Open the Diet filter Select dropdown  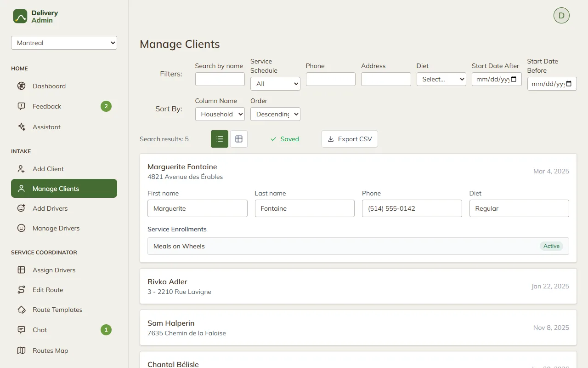click(441, 79)
